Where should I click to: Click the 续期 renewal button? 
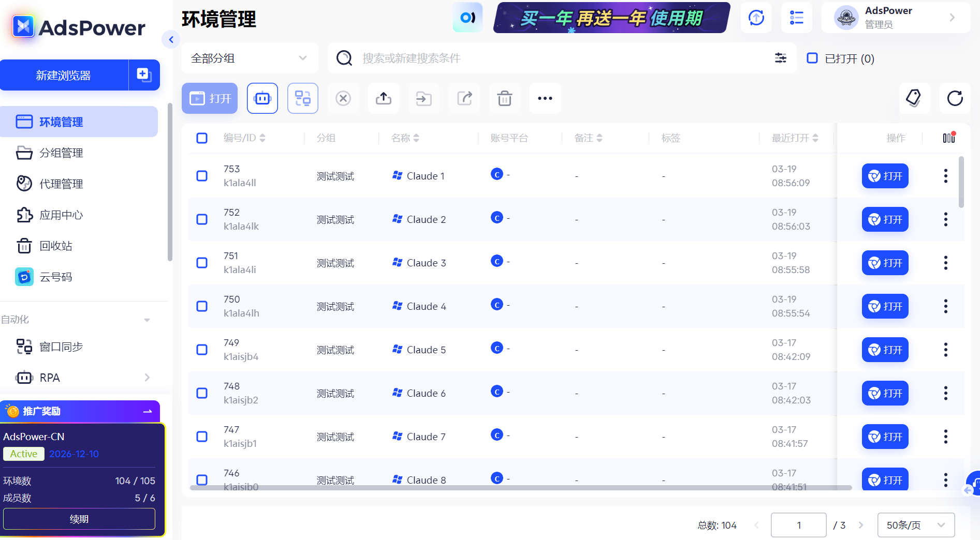coord(80,519)
